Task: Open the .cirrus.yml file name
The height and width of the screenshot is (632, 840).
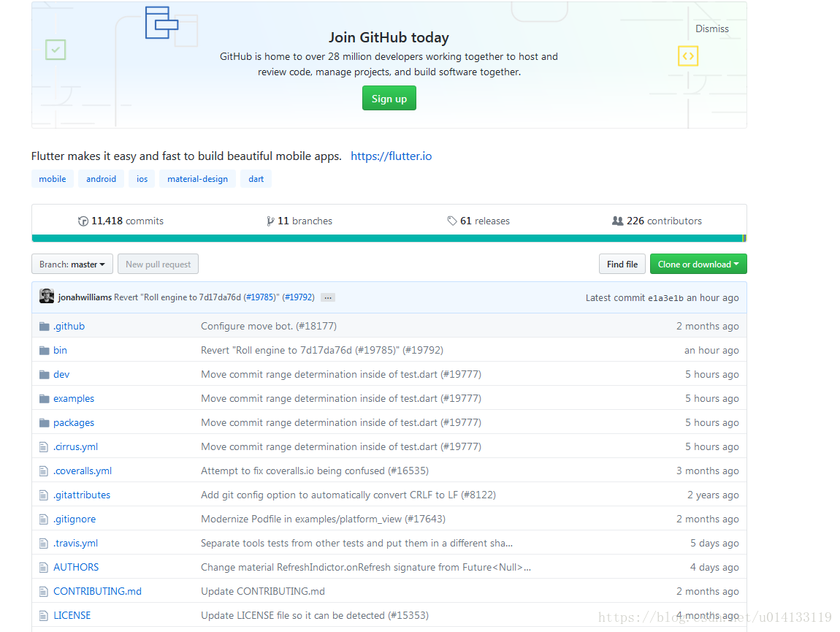Action: pyautogui.click(x=75, y=447)
